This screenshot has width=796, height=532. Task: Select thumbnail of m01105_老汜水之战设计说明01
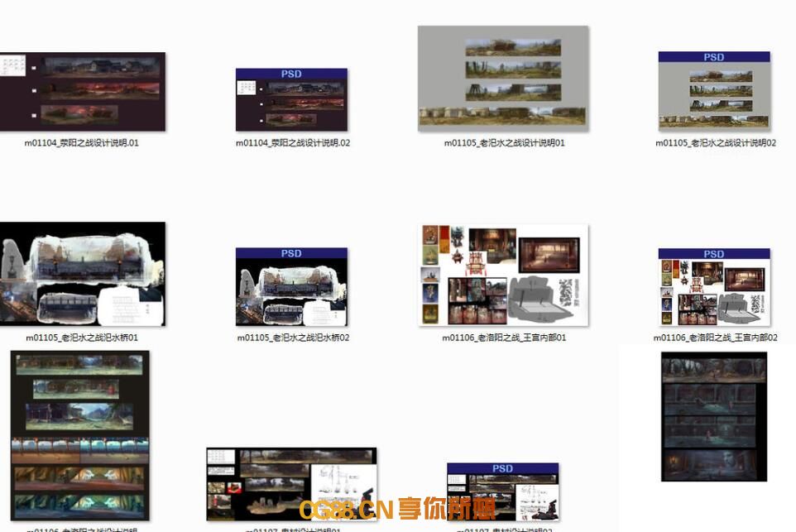coord(503,79)
